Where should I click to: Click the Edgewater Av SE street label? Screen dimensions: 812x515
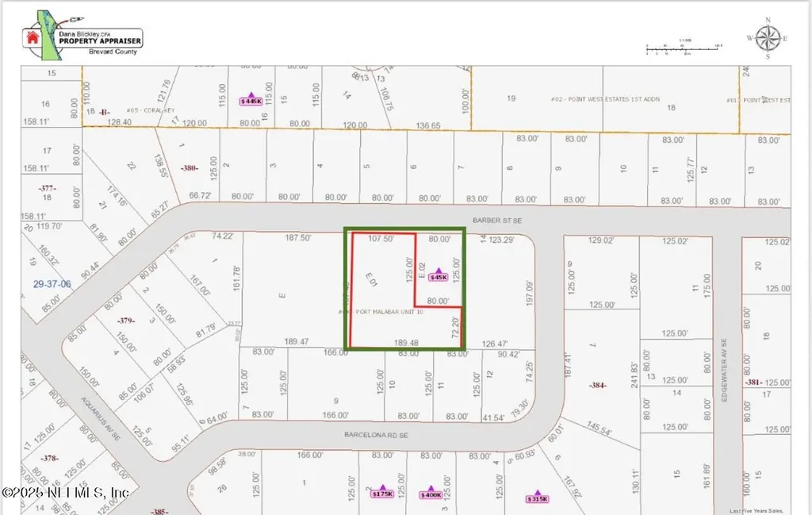coord(724,370)
